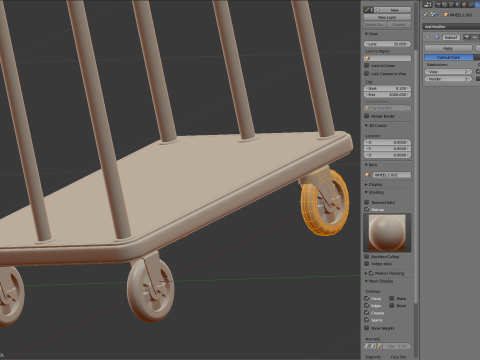Expand the Motion Tracking panel arrow

click(366, 273)
